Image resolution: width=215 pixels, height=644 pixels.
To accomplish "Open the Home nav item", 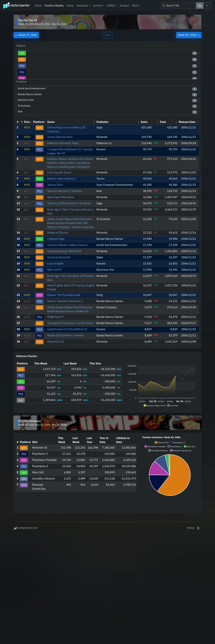I will click(x=38, y=6).
